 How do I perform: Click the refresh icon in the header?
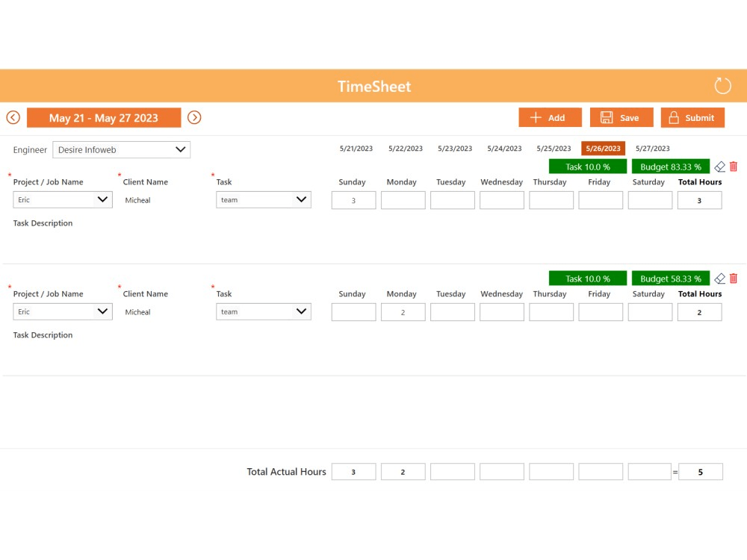point(722,85)
